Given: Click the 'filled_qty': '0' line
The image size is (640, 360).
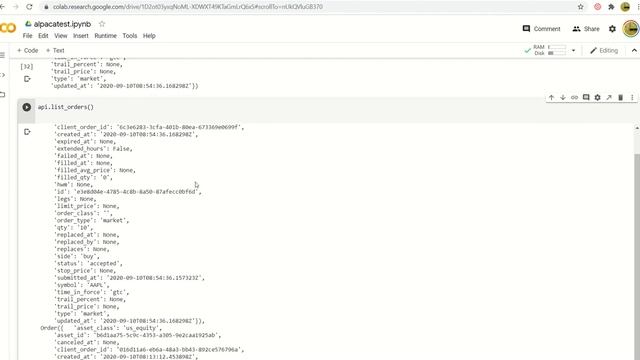Looking at the screenshot, I should pos(83,177).
